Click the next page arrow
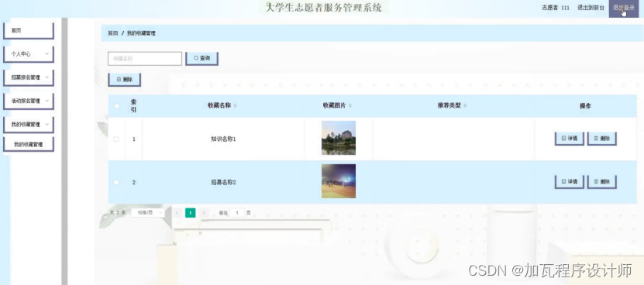The height and width of the screenshot is (285, 644). 204,213
